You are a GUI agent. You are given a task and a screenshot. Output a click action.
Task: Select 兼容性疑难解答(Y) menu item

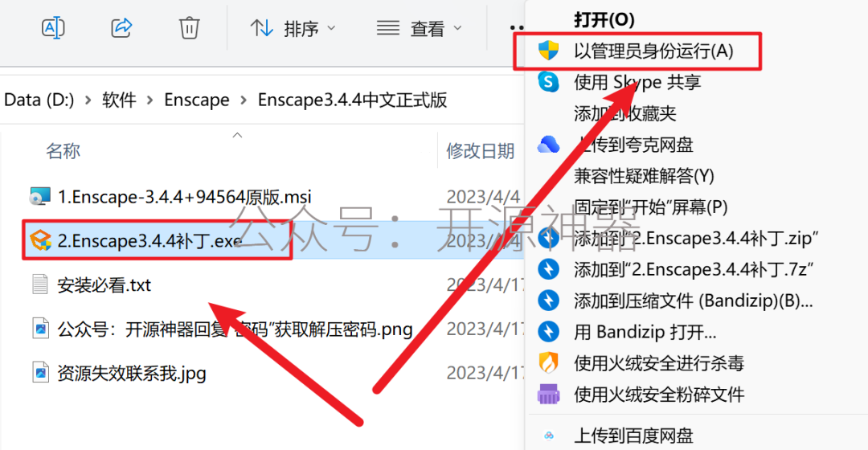(x=644, y=176)
